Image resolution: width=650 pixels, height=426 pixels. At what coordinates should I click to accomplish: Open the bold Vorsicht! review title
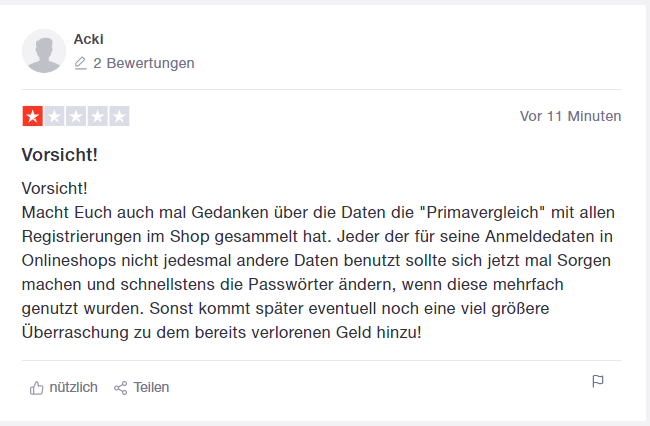pos(60,155)
